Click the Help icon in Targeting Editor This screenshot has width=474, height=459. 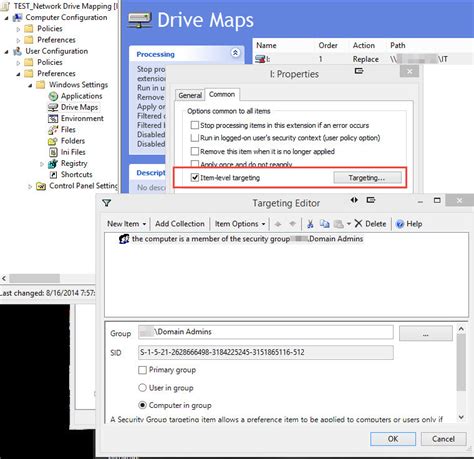[400, 224]
